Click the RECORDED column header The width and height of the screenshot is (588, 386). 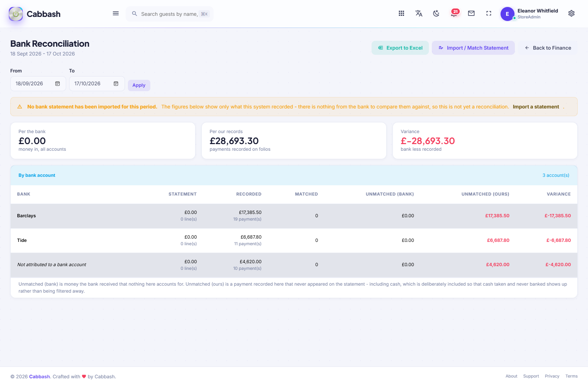coord(249,194)
